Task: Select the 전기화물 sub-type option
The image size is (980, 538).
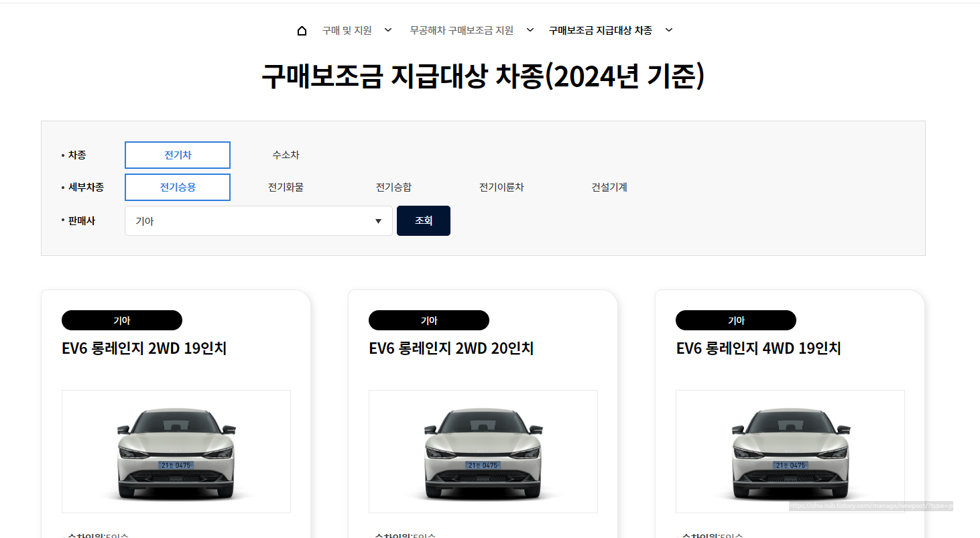Action: coord(286,187)
